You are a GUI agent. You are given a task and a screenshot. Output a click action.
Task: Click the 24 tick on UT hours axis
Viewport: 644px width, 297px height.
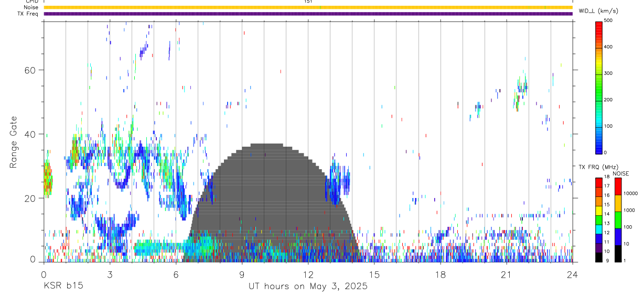point(572,274)
